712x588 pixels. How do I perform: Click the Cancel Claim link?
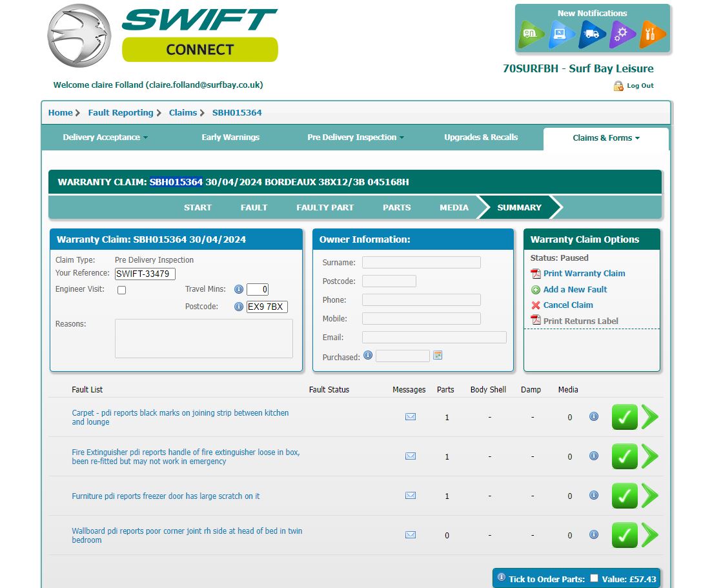pos(568,305)
